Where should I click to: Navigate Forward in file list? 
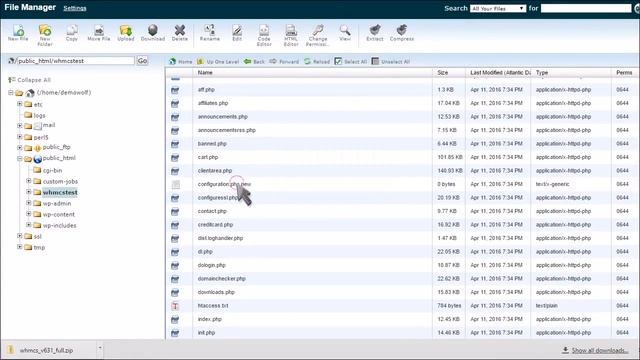click(284, 62)
